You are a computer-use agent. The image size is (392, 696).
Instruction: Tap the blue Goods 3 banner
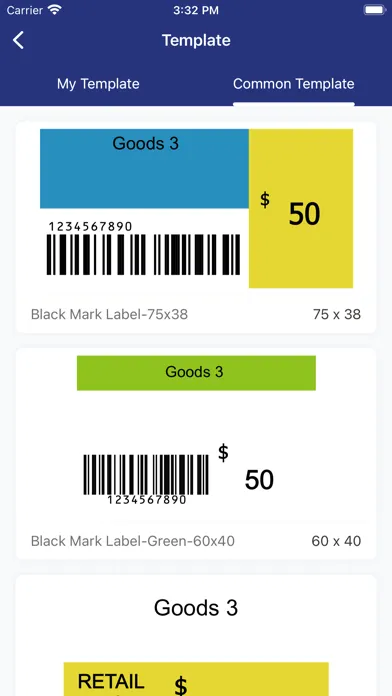point(144,169)
